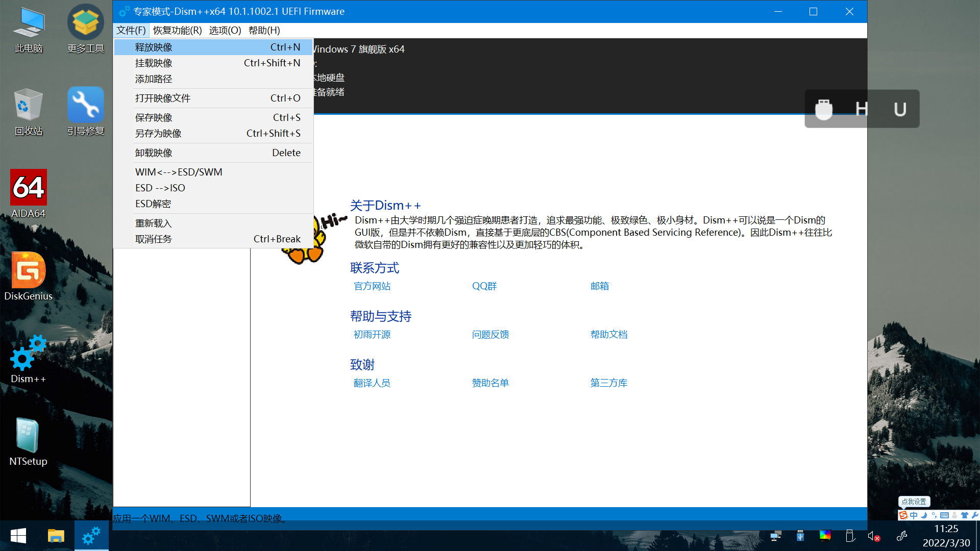Open the 引导修复 wrench icon
The width and height of the screenshot is (980, 551).
(86, 105)
